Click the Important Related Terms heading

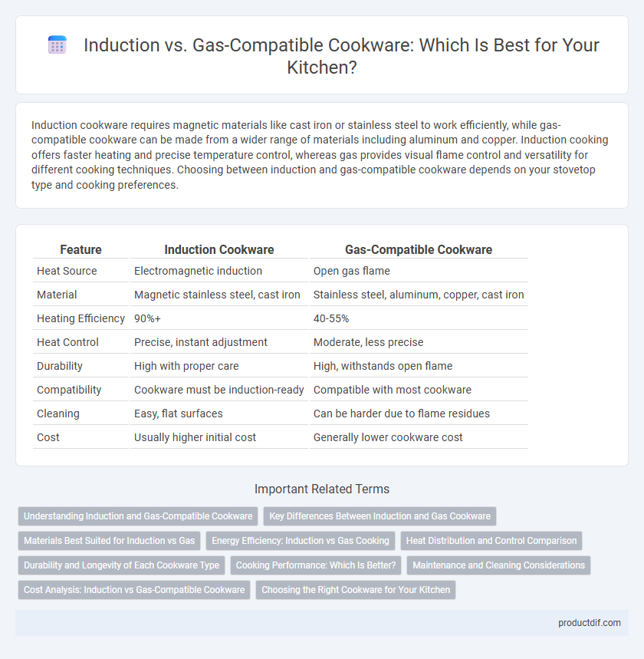(x=322, y=489)
